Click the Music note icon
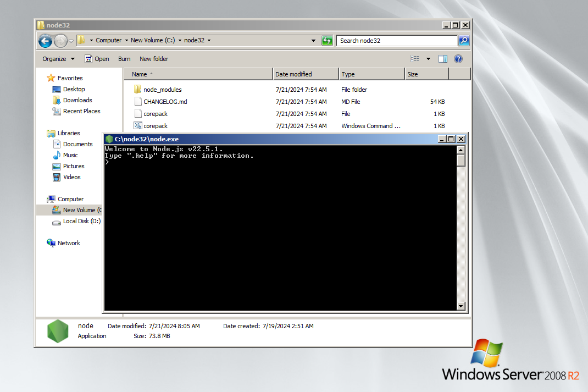This screenshot has height=392, width=588. tap(57, 155)
